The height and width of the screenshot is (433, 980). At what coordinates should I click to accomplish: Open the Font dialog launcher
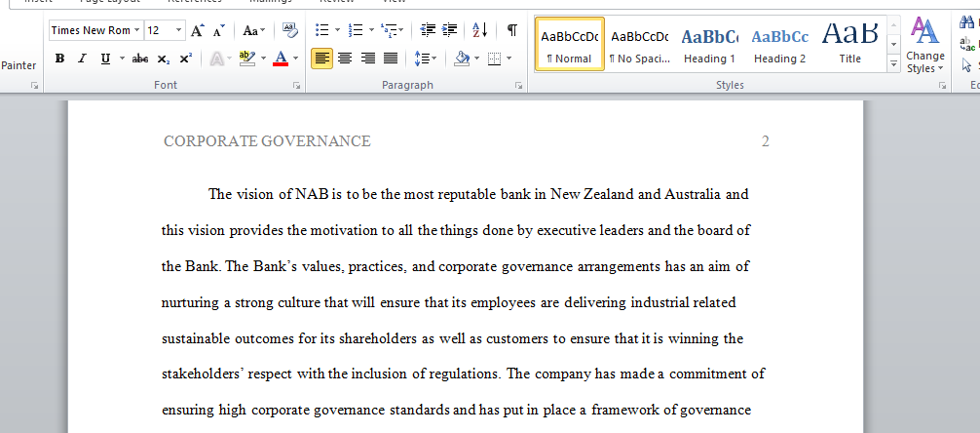296,86
